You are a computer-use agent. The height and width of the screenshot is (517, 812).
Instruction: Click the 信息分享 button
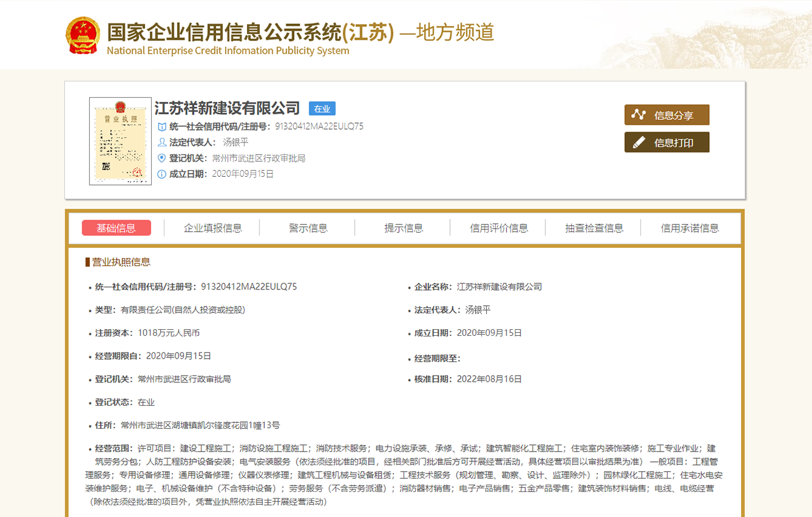point(666,115)
